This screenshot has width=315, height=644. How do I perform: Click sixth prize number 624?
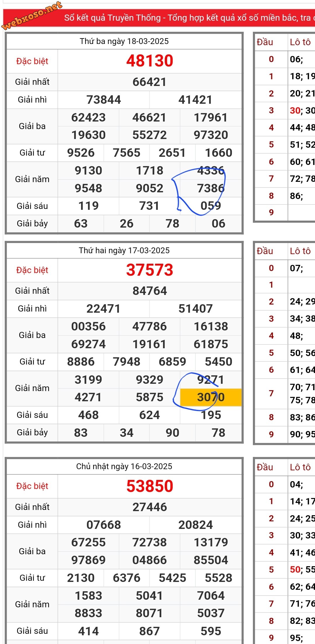click(x=150, y=415)
